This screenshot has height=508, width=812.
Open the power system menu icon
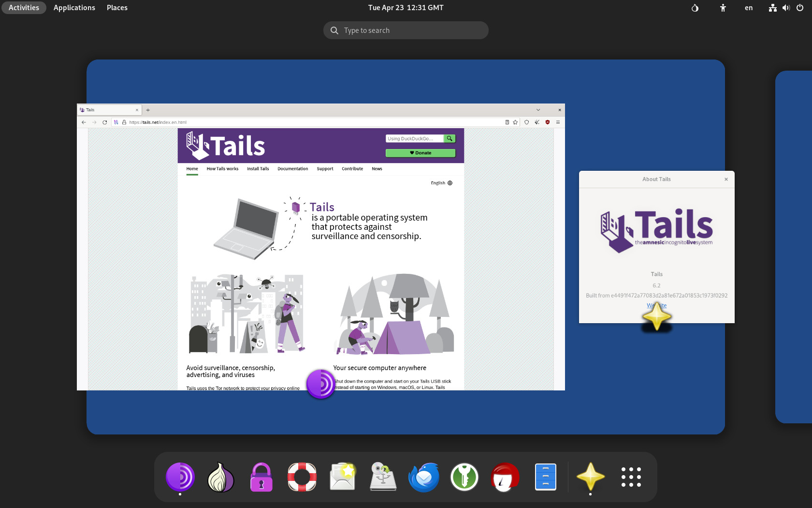pos(800,8)
